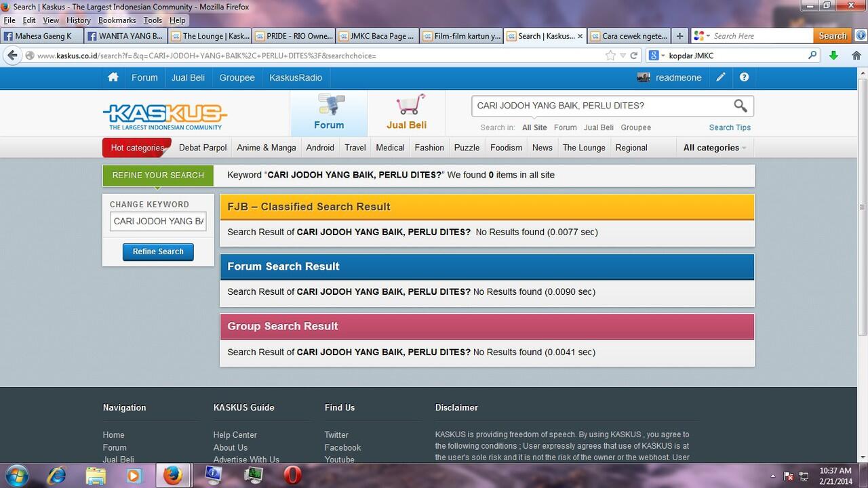Switch to the Mahesa Gaeng K tab

click(x=42, y=36)
